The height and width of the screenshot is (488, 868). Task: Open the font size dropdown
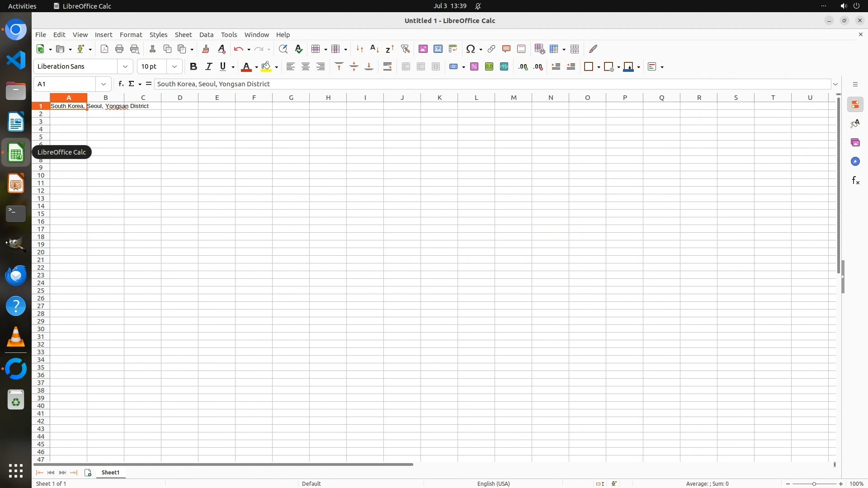coord(175,66)
